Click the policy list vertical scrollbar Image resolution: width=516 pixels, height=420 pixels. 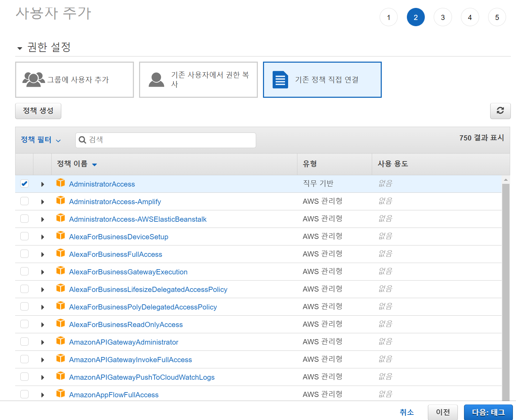[x=506, y=292]
